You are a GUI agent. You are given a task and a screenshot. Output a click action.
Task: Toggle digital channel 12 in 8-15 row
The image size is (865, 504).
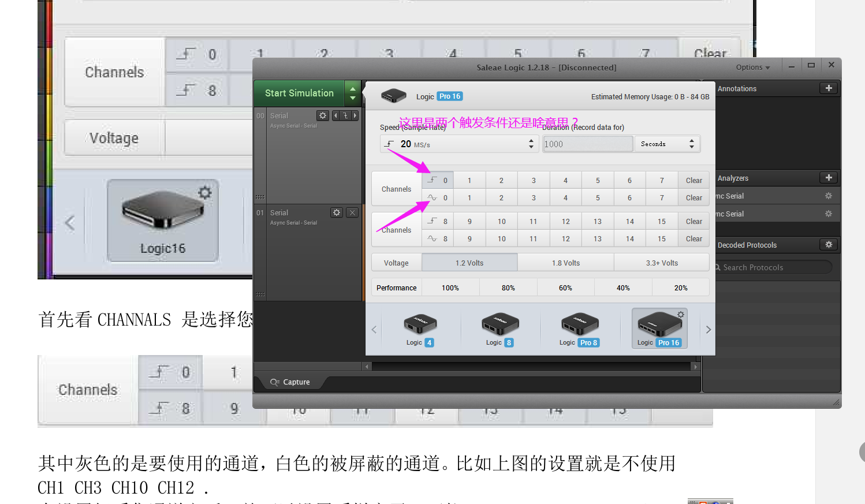click(x=566, y=221)
